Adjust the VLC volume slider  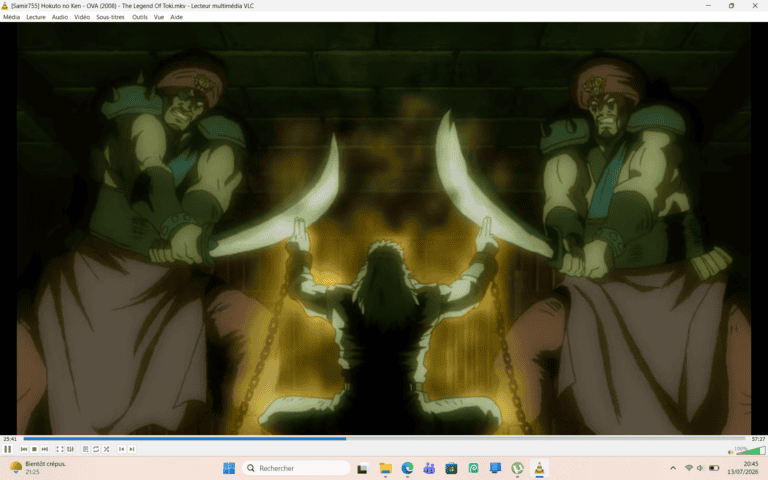coord(750,450)
